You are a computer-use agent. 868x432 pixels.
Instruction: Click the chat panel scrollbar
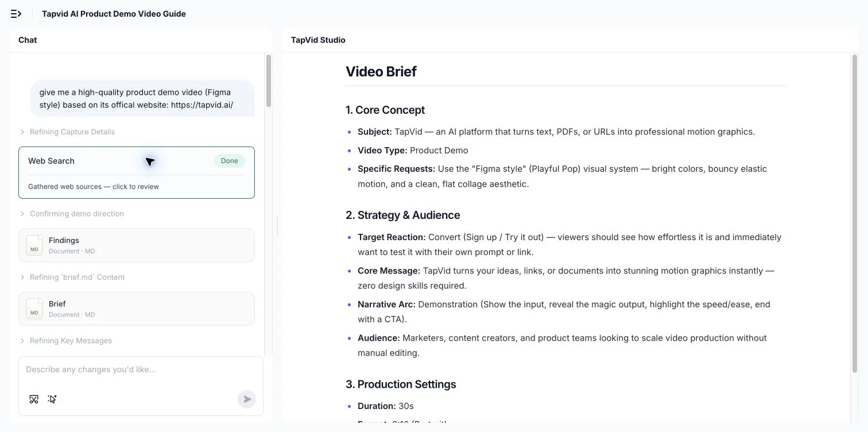(268, 81)
